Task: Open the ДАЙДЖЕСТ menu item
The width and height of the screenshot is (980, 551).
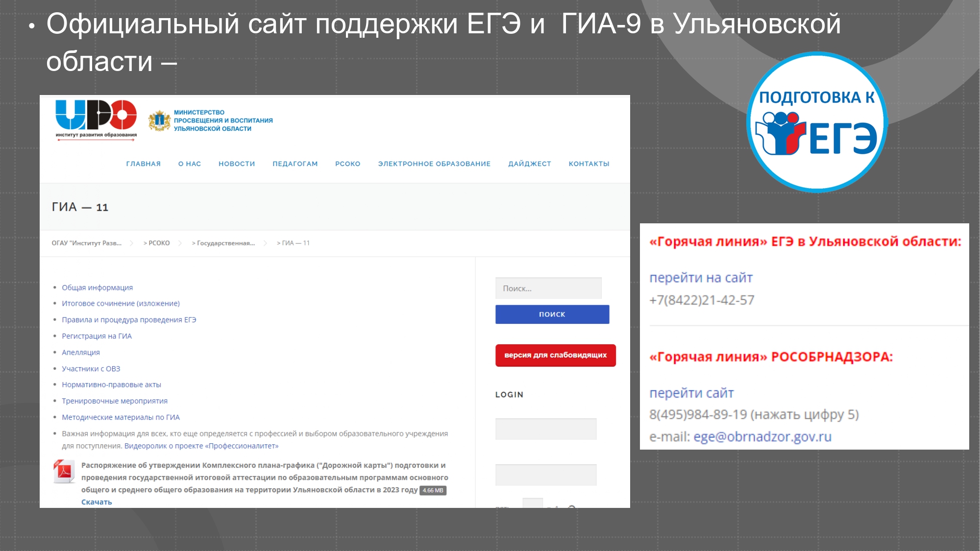Action: 530,164
